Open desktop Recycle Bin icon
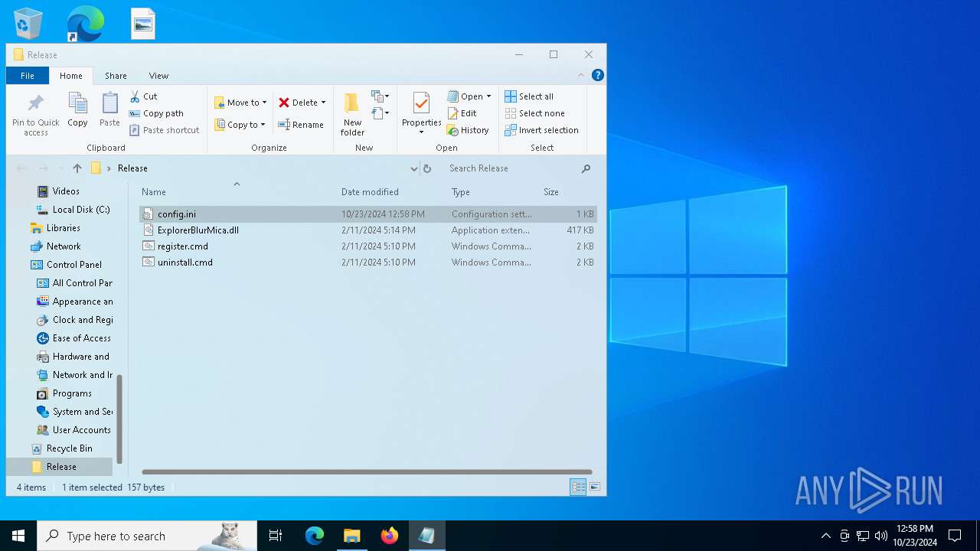The width and height of the screenshot is (980, 551). click(x=28, y=23)
